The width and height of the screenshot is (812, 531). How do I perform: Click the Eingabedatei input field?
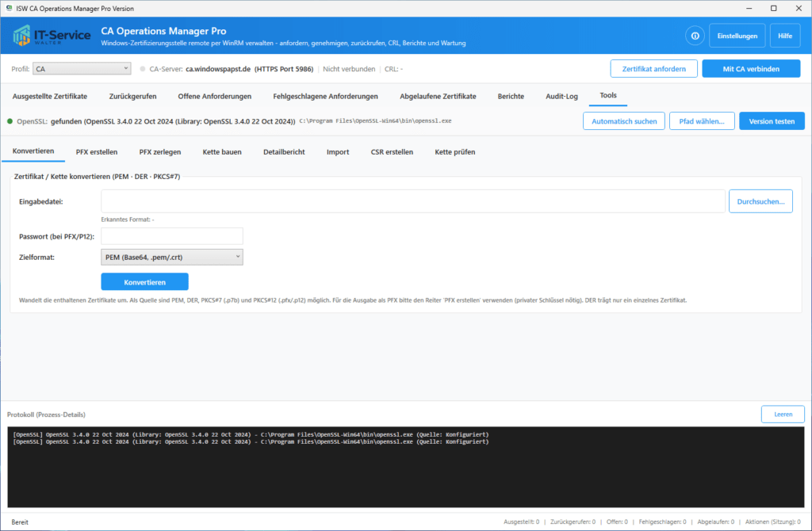[x=412, y=201]
